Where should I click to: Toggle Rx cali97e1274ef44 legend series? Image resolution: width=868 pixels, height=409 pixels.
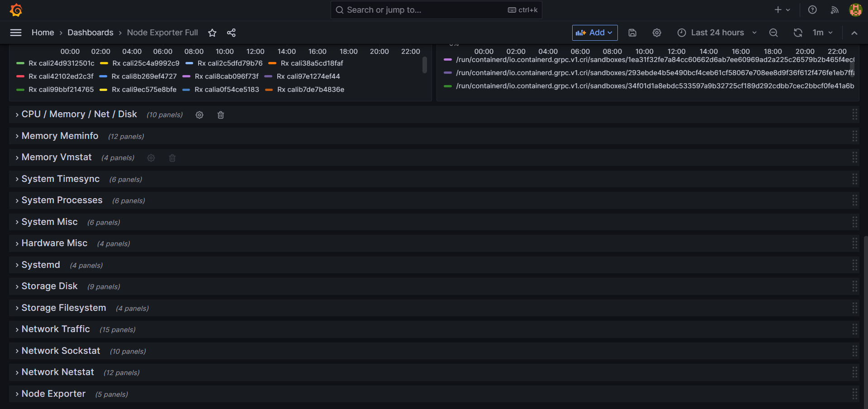pyautogui.click(x=308, y=76)
